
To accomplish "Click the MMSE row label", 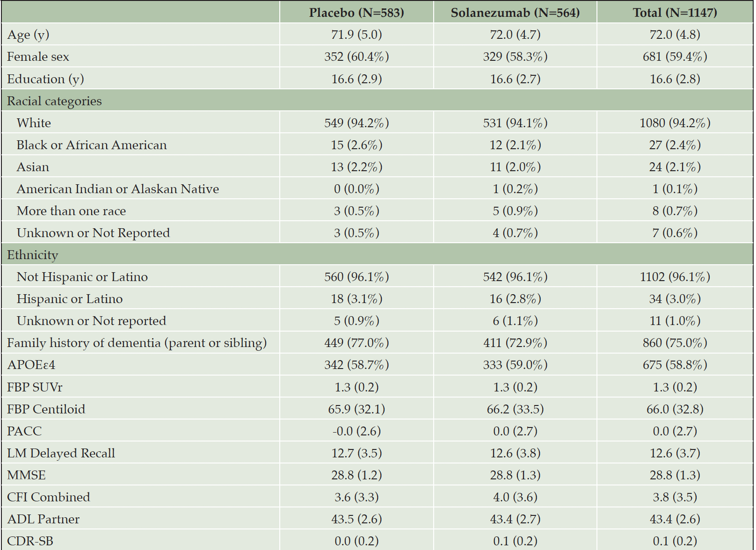I will tap(26, 475).
